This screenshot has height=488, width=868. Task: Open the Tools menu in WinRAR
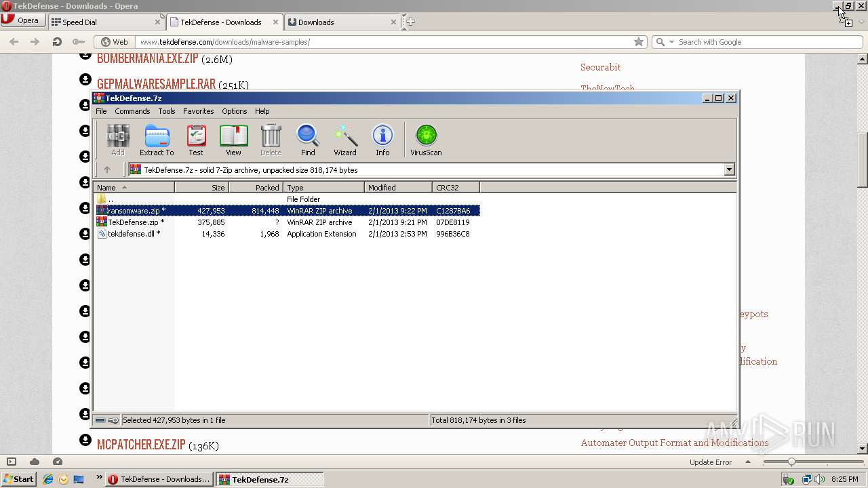(x=167, y=111)
